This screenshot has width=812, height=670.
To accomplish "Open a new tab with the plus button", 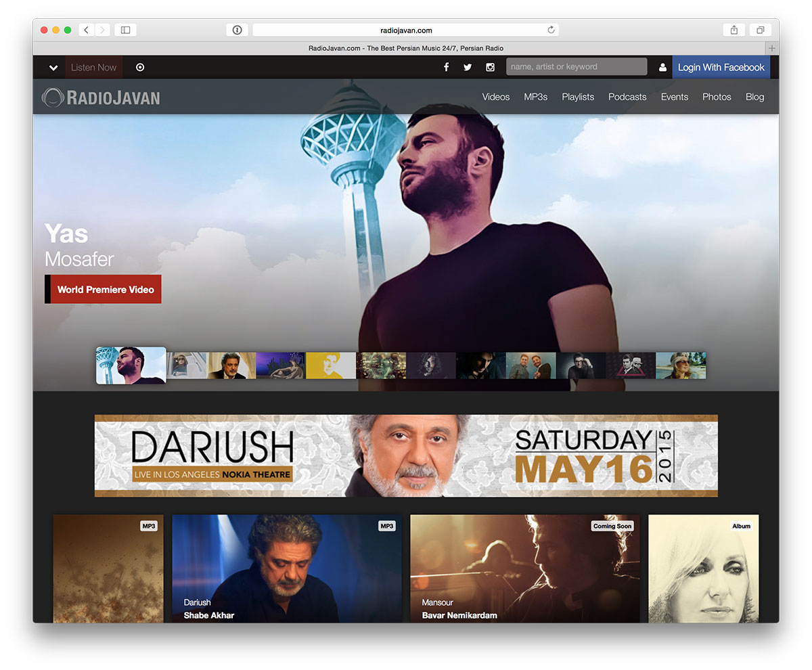I will (x=772, y=48).
